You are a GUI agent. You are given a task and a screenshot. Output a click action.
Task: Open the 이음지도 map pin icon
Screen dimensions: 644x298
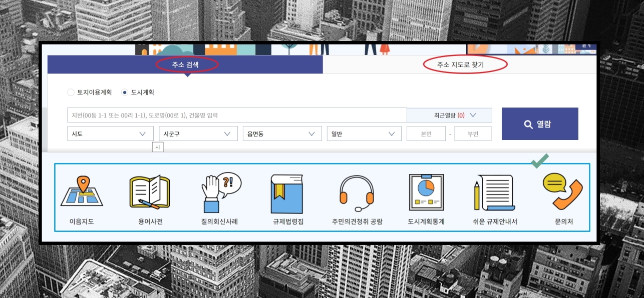(x=82, y=191)
